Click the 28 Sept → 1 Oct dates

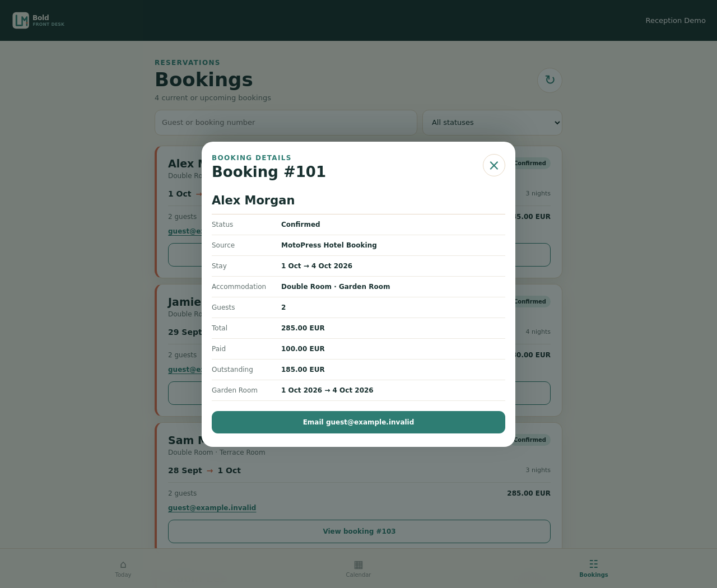204,470
